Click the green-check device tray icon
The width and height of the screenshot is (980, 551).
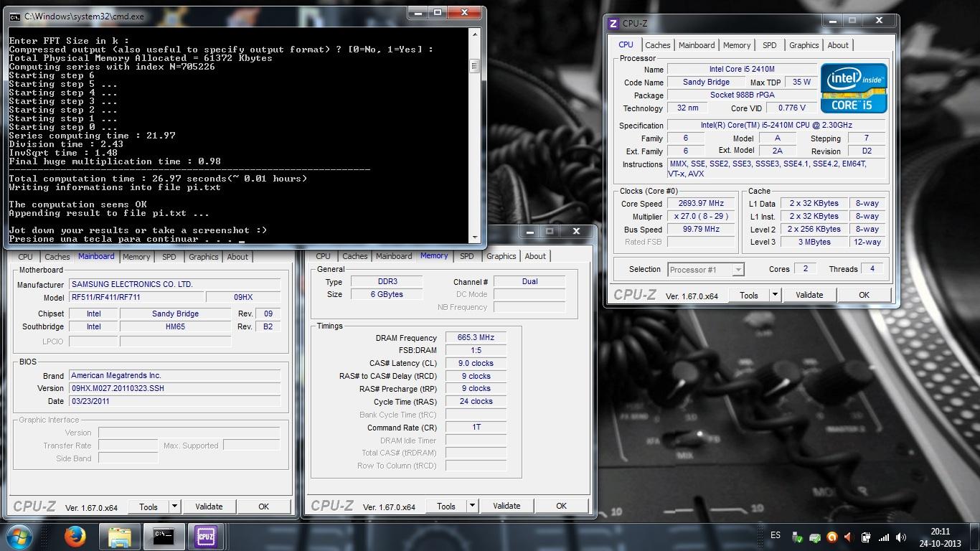(x=814, y=537)
